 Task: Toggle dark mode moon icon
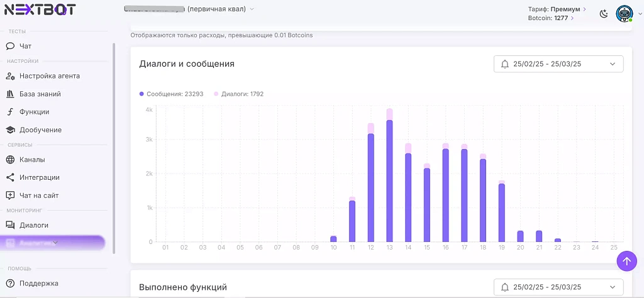(x=604, y=14)
